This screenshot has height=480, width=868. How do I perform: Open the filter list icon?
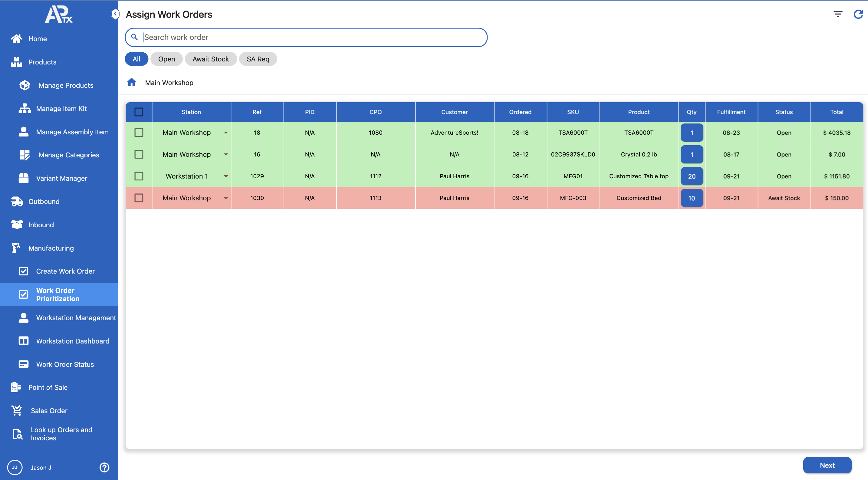coord(838,14)
